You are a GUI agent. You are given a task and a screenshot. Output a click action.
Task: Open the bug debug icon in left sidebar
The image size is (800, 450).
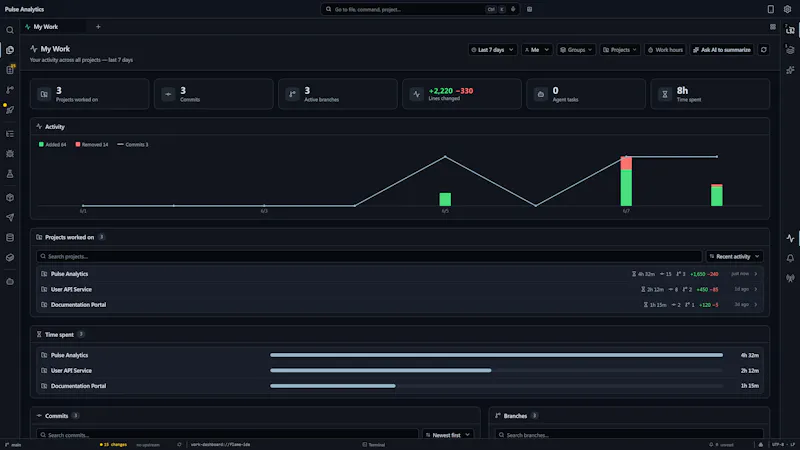(x=10, y=154)
